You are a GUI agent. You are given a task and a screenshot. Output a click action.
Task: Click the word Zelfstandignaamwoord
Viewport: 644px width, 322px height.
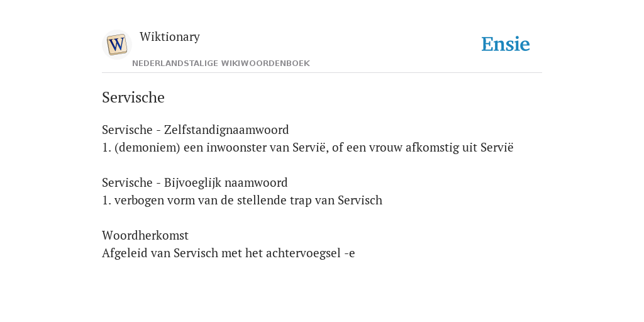[x=226, y=130]
